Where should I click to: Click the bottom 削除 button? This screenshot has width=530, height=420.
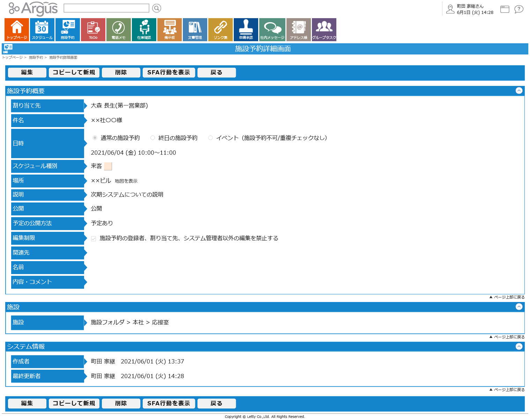[121, 403]
